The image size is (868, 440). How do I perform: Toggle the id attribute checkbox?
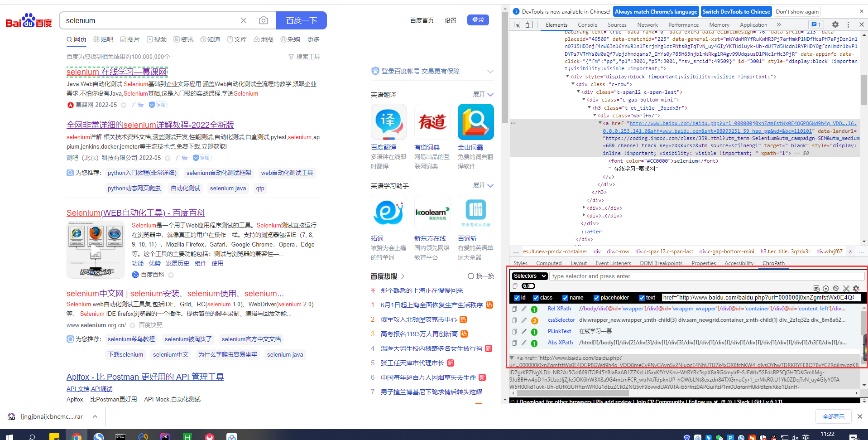click(517, 298)
